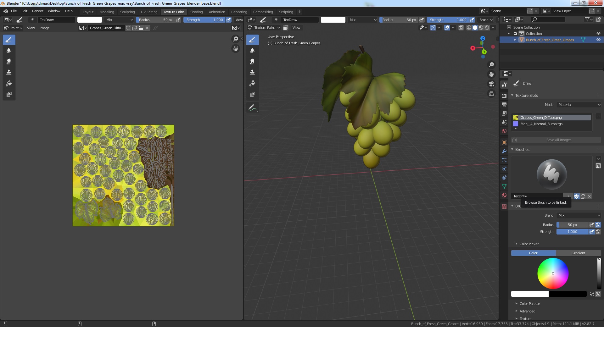Uncheck the Collection exclude checkbox
Screen dimensions: 604x364
(515, 34)
